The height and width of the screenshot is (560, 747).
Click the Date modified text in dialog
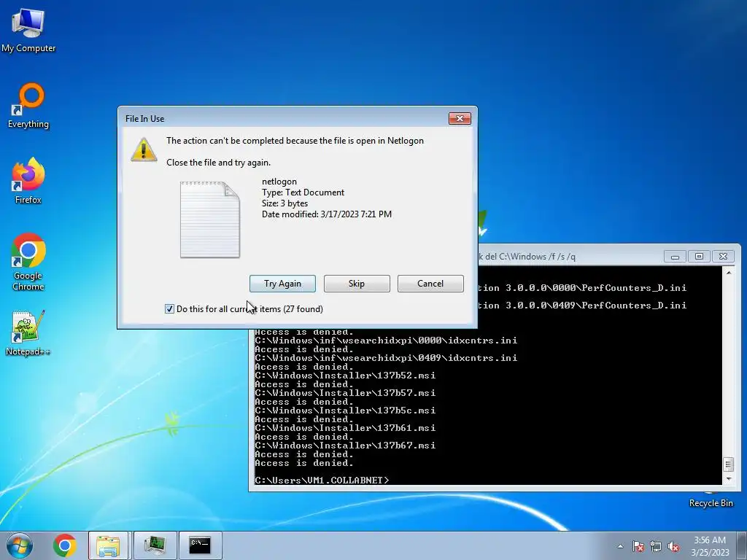tap(327, 214)
